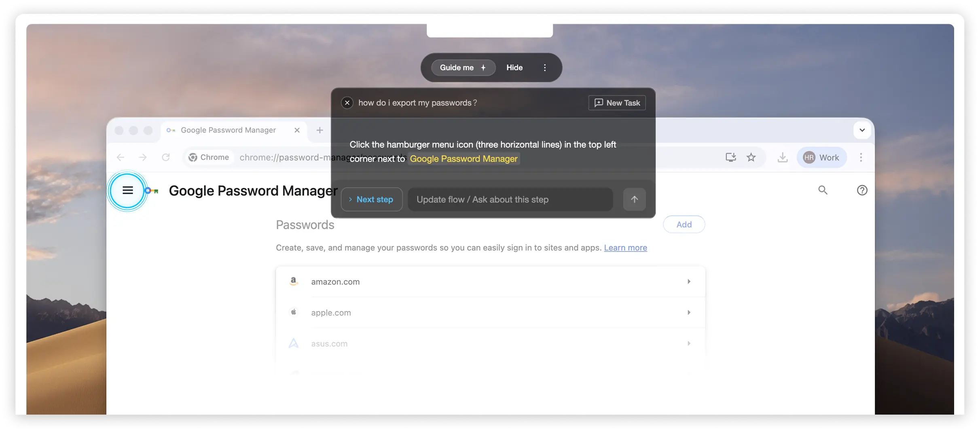
Task: Hide the guide overlay
Action: click(514, 67)
